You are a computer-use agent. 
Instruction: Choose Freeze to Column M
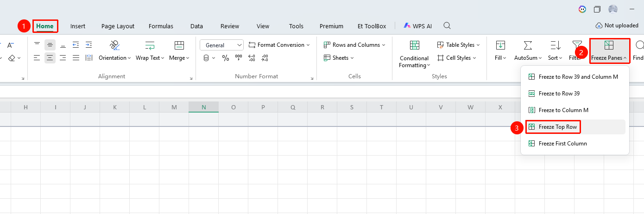(x=575, y=110)
